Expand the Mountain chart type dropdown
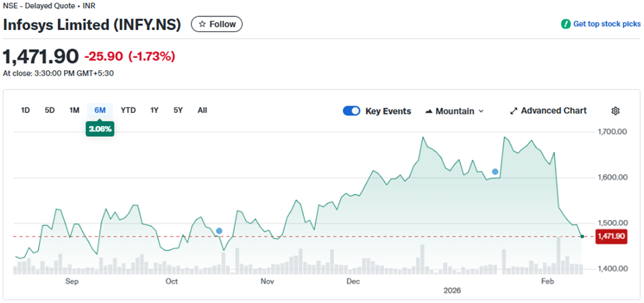 tap(481, 111)
